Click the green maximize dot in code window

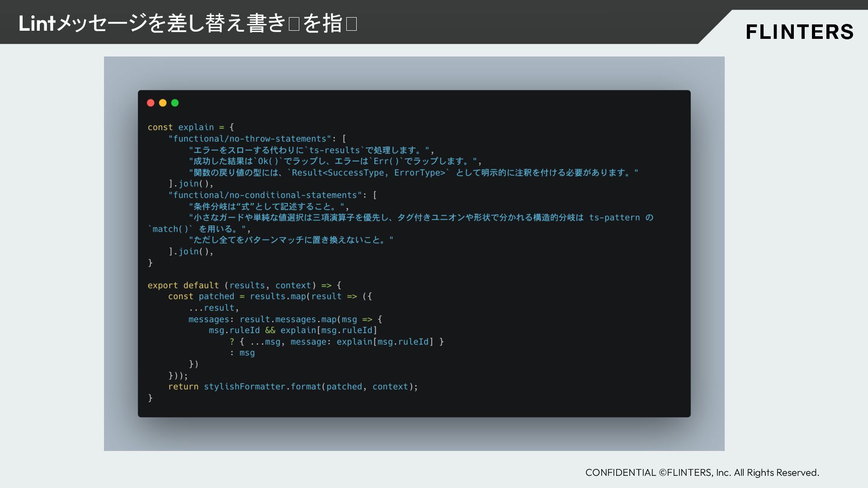click(x=175, y=103)
